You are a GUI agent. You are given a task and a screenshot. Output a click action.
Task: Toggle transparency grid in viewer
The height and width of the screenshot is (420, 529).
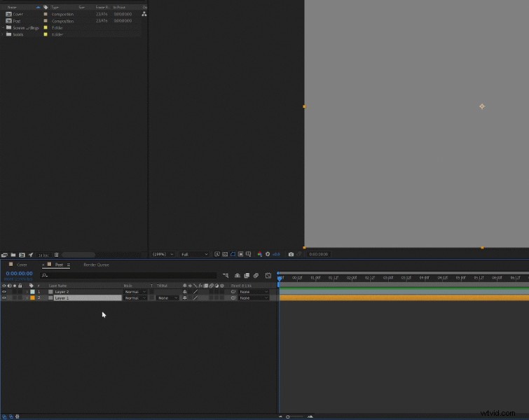click(225, 254)
